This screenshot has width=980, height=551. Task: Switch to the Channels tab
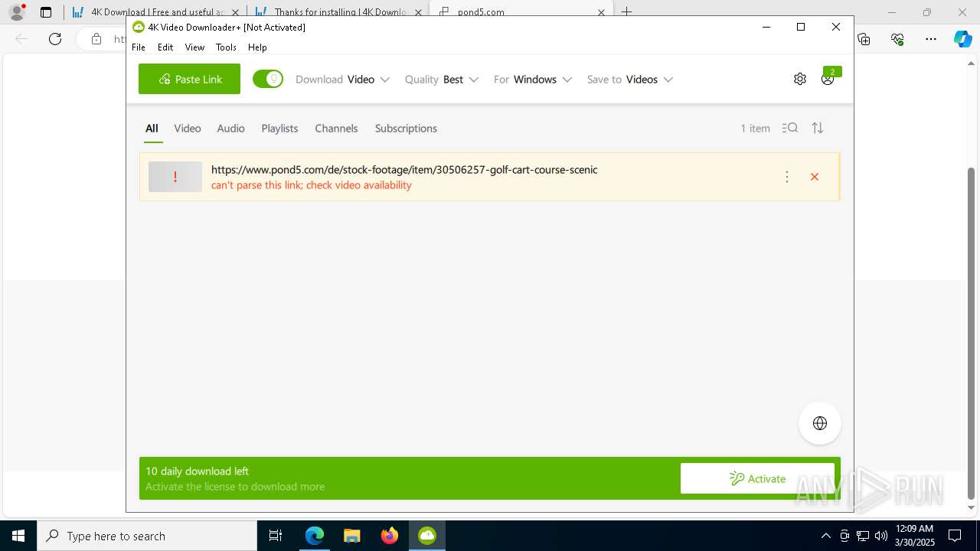click(x=336, y=129)
